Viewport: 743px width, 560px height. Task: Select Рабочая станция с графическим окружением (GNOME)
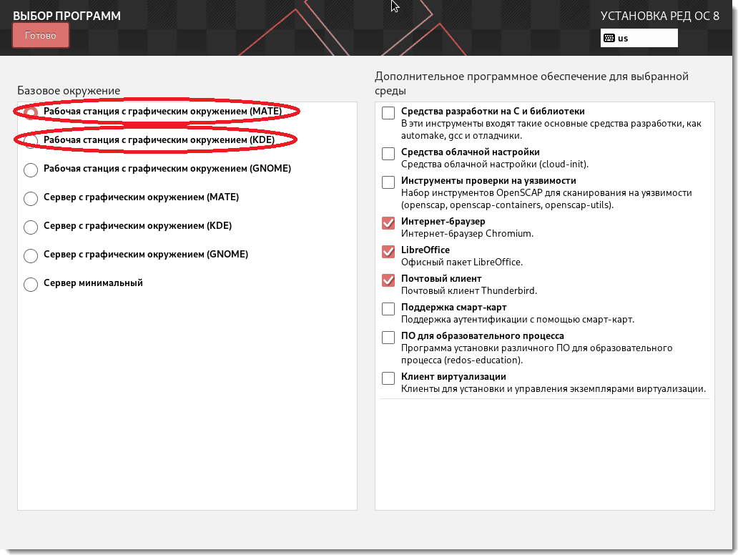[x=31, y=170]
